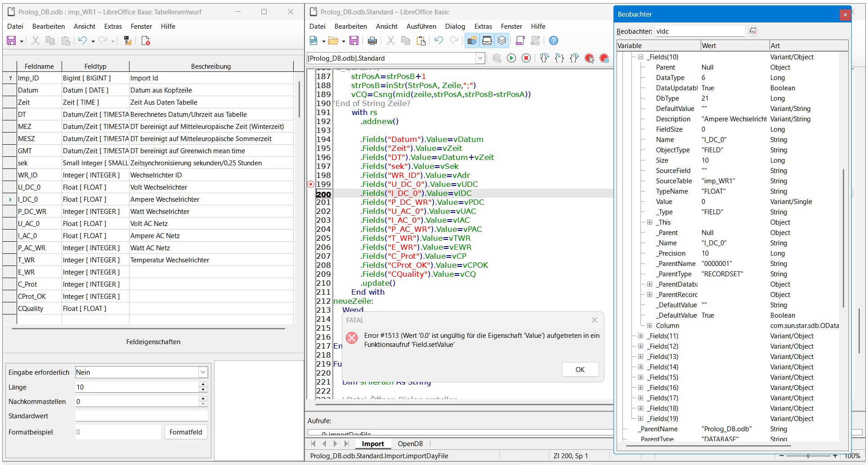
Task: Click the Beschreibung column header
Action: click(211, 66)
